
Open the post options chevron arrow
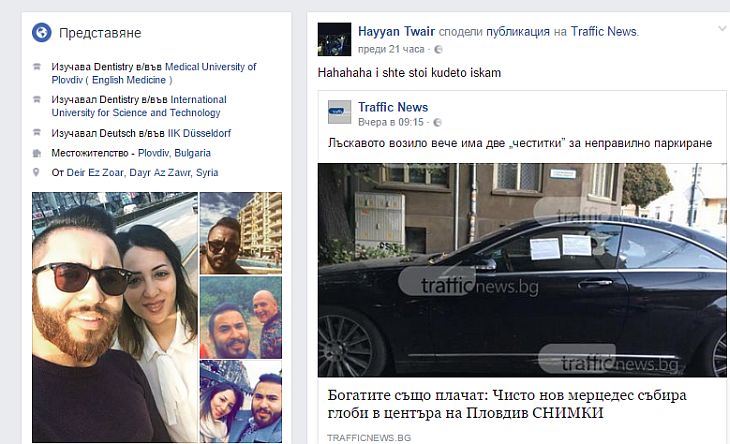(x=722, y=29)
